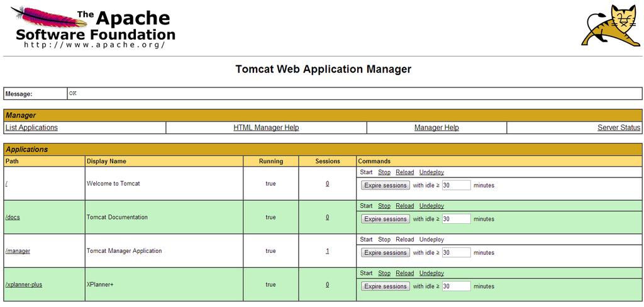Viewport: 644px width, 307px height.
Task: Click the Apache Software Foundation logo
Action: point(93,27)
